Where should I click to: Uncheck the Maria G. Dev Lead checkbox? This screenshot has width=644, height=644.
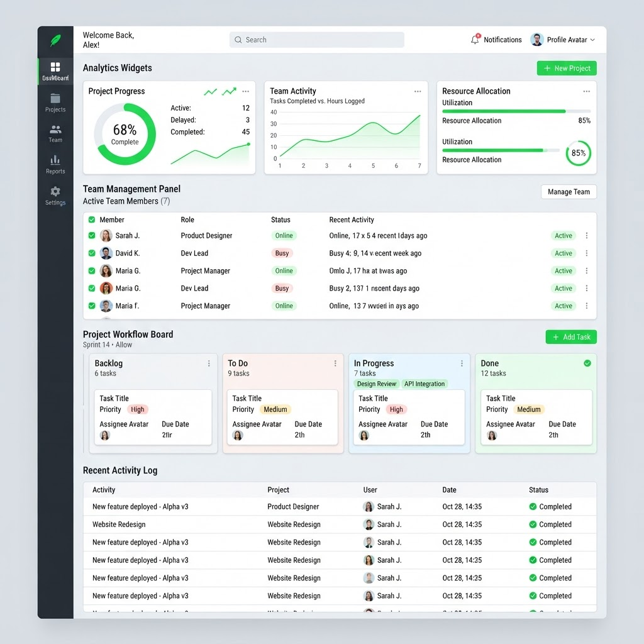[x=92, y=288]
